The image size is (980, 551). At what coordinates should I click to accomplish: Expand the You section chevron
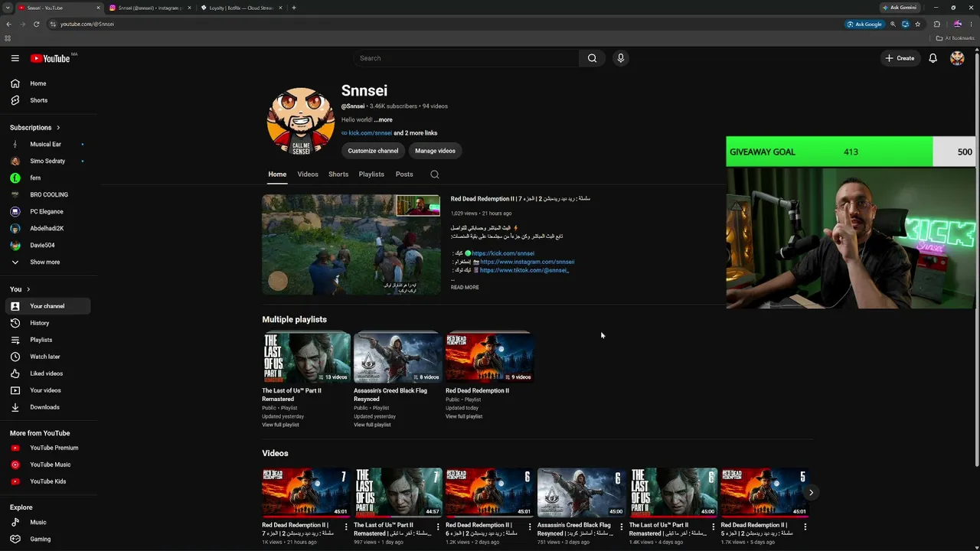point(28,289)
